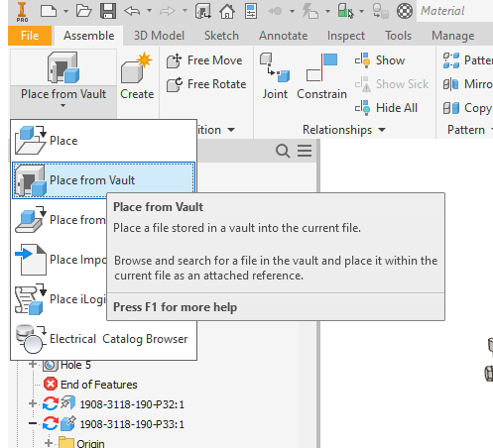This screenshot has height=448, width=493.
Task: Switch to the Inspect tab
Action: coord(346,36)
